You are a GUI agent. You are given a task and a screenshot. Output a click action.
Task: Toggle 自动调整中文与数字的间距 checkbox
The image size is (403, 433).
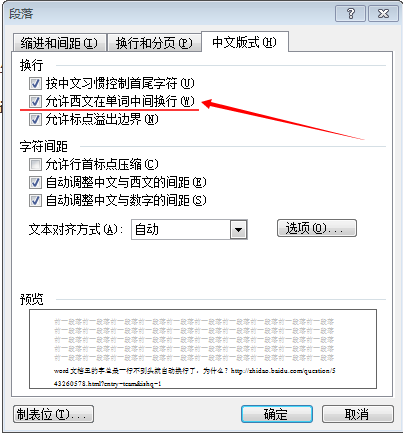35,200
